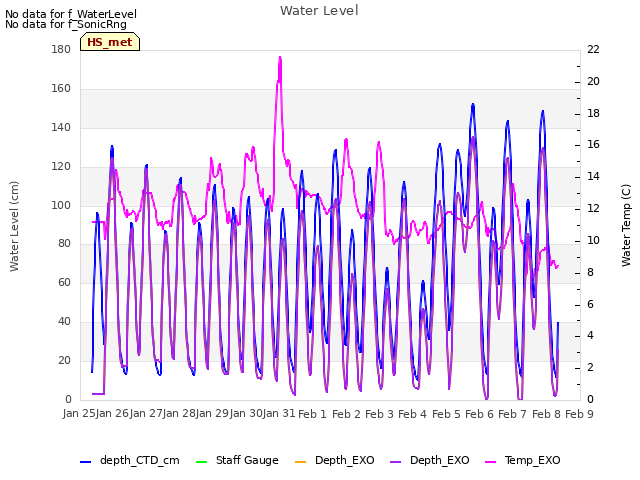Click the Feb 8 x-axis tick label

pyautogui.click(x=546, y=414)
